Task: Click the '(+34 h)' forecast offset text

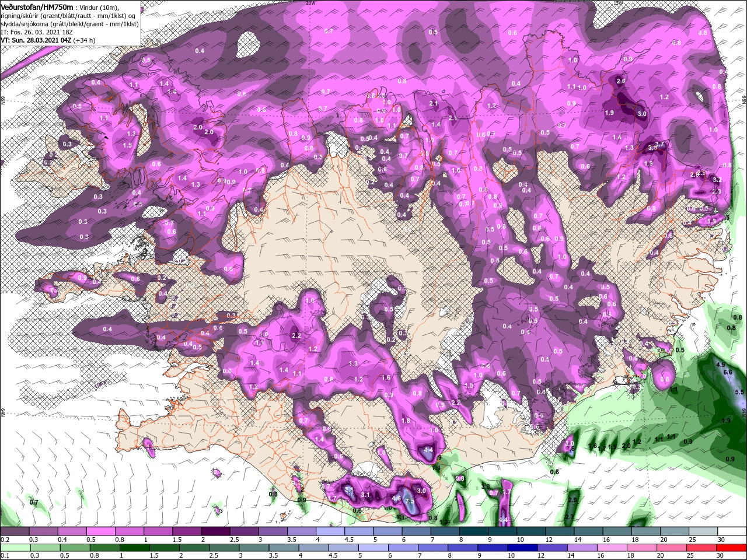Action: pos(85,40)
